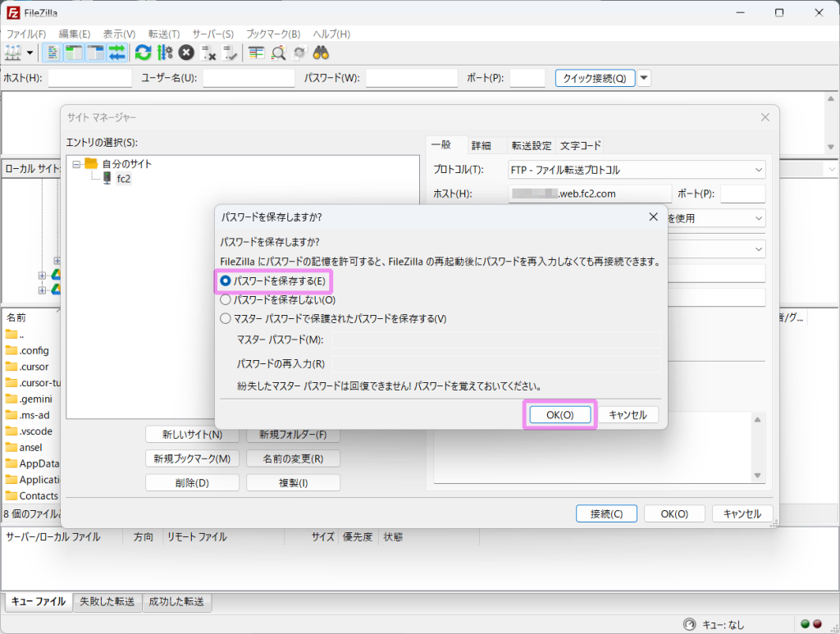The height and width of the screenshot is (634, 840).
Task: Click the binoculars file search icon
Action: point(321,52)
